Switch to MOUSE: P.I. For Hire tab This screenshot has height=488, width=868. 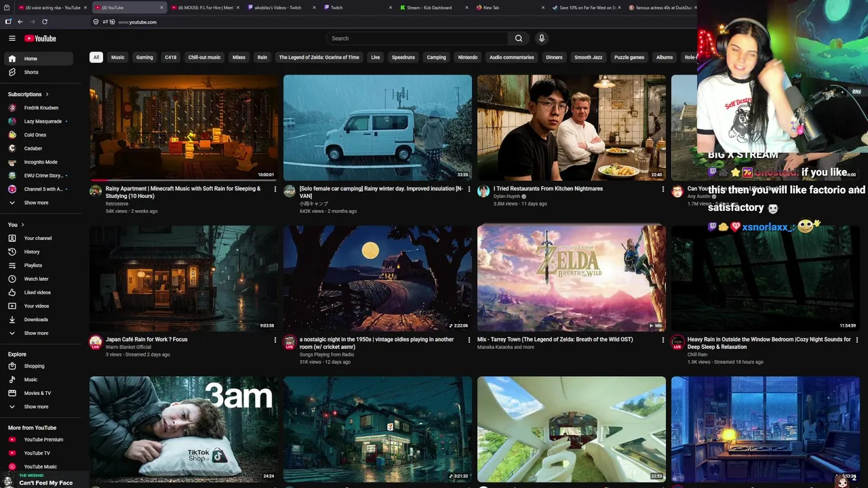[205, 7]
